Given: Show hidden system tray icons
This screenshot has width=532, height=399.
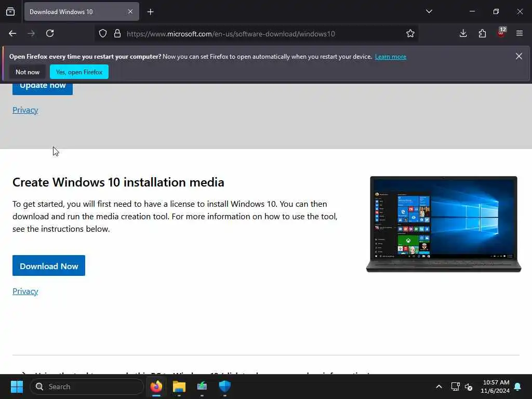Looking at the screenshot, I should point(438,387).
